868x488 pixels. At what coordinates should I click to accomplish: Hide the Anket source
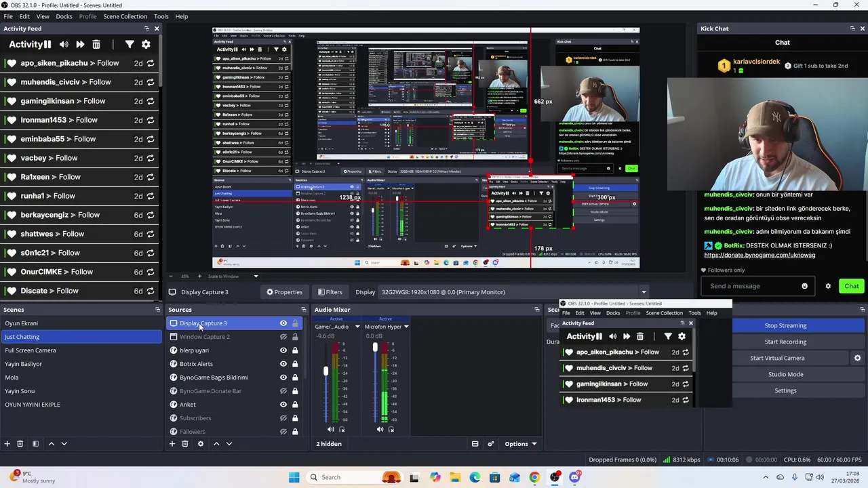coord(283,405)
